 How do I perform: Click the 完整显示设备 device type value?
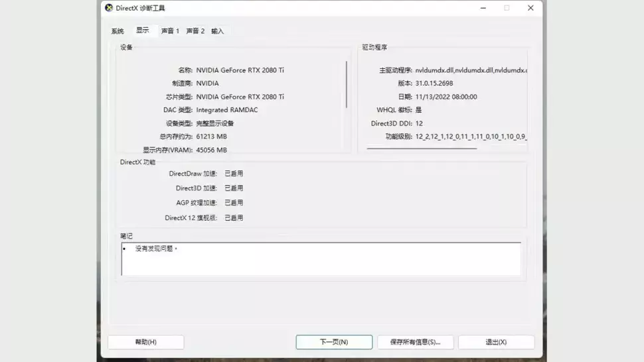pos(215,123)
